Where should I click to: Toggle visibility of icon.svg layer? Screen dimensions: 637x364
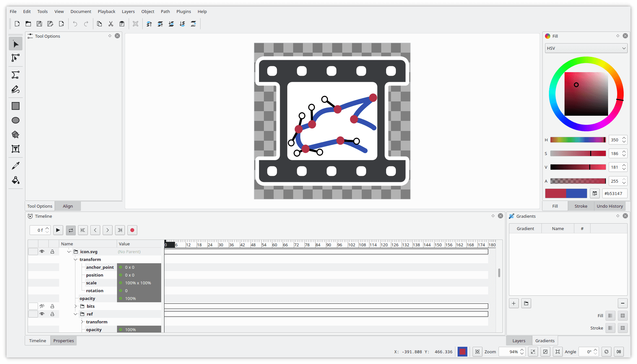coord(43,252)
